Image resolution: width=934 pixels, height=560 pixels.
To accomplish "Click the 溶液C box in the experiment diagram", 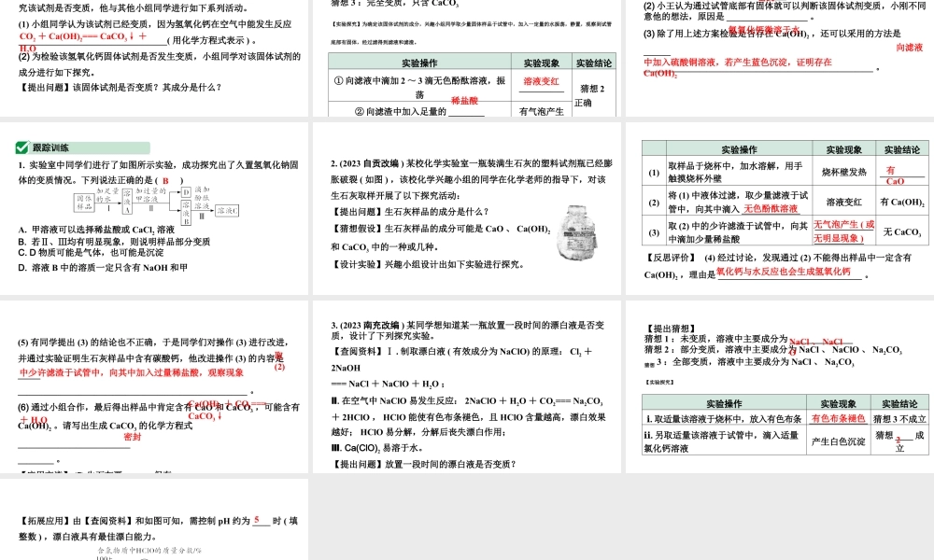I will (x=227, y=211).
